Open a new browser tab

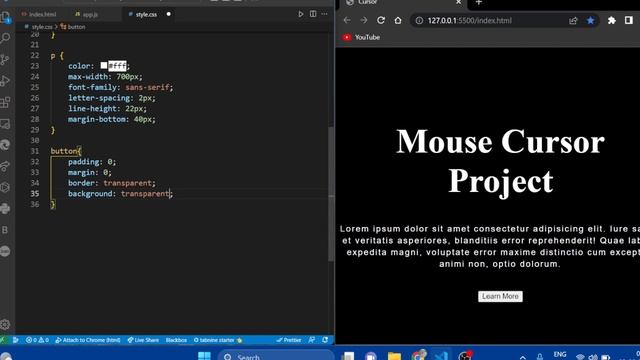pyautogui.click(x=479, y=2)
